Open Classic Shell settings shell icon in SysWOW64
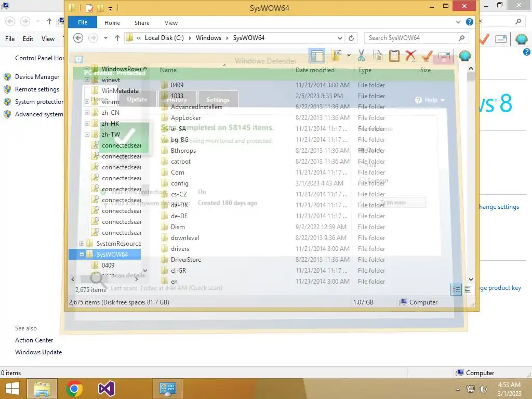This screenshot has width=532, height=399. 465,56
